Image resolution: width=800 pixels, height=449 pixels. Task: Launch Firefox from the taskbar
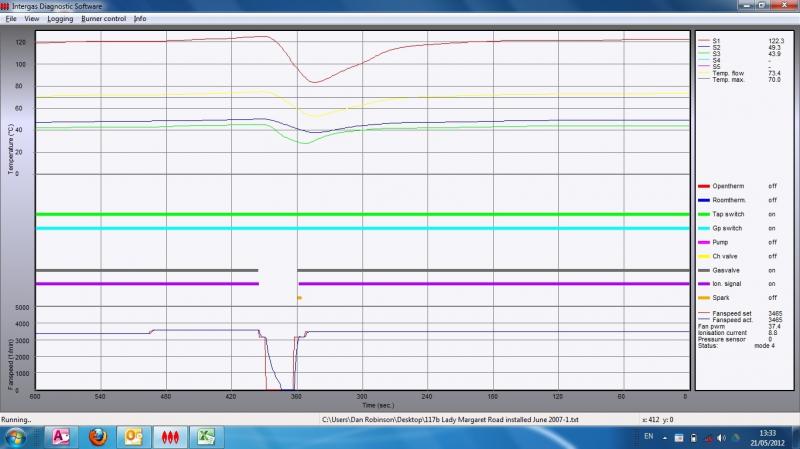tap(97, 437)
